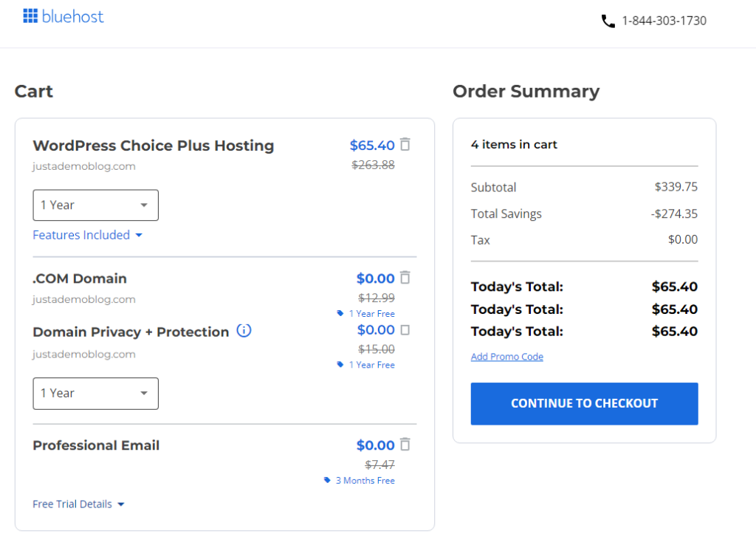Open the Domain Privacy info icon
This screenshot has height=548, width=756.
244,330
